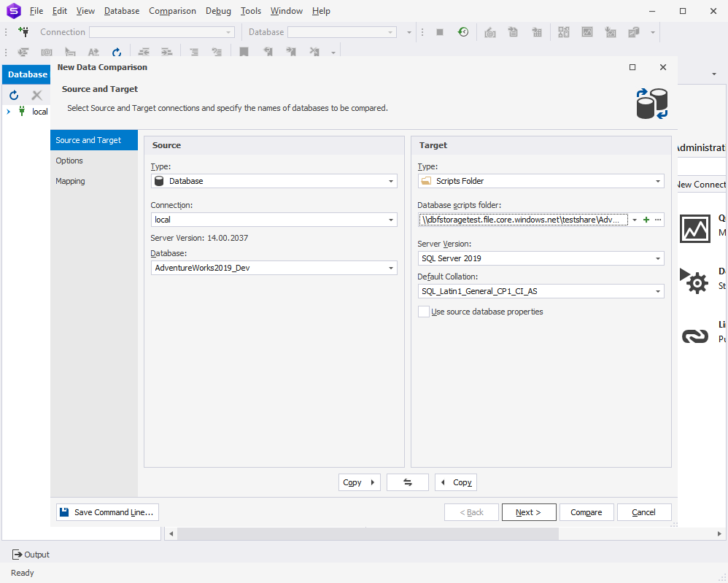This screenshot has height=583, width=728.
Task: Open the View menu
Action: pos(85,11)
